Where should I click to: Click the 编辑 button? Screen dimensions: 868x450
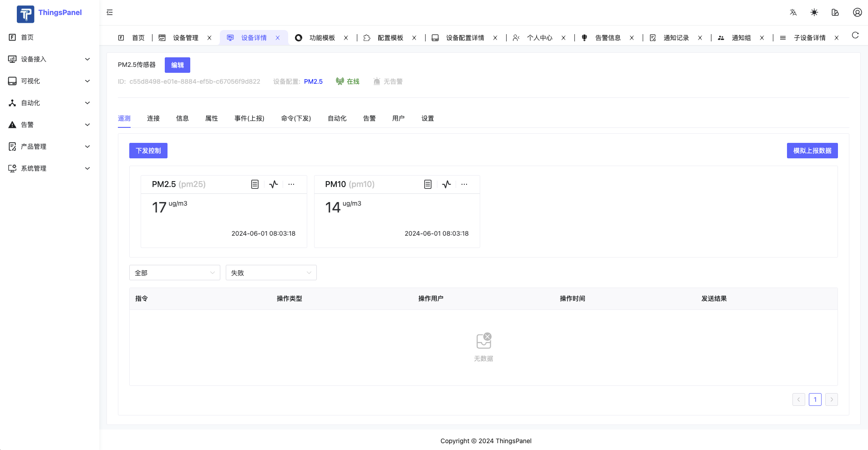pos(178,65)
